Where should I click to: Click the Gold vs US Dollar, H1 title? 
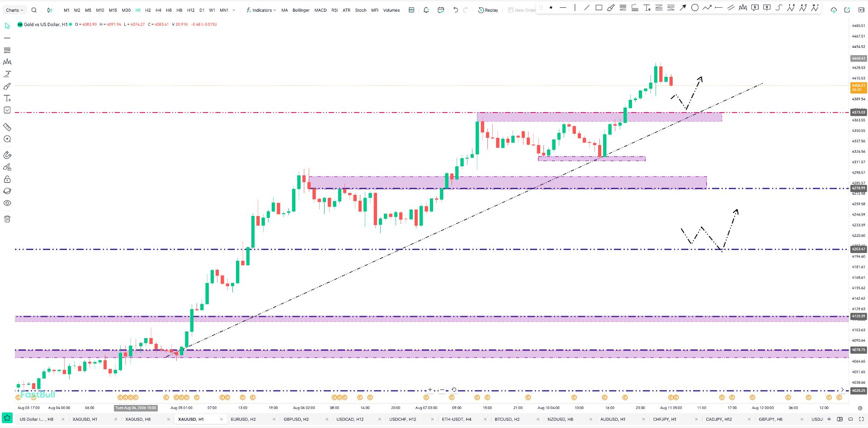46,24
